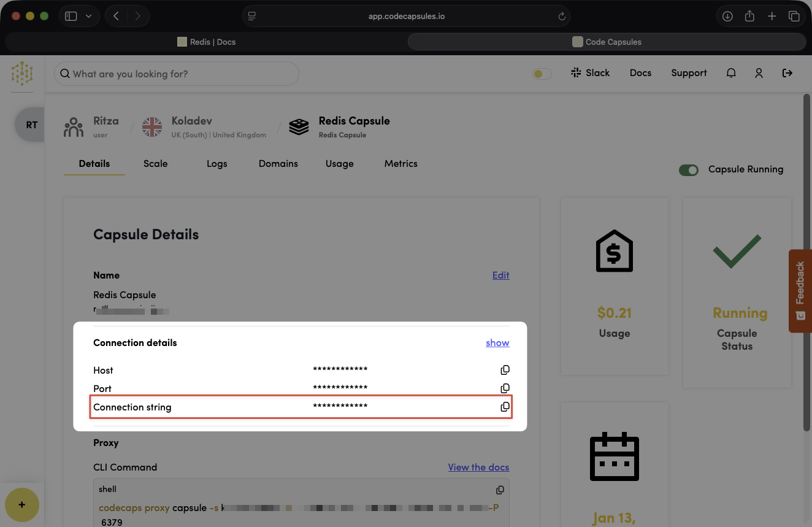Copy the Port value

coord(505,388)
